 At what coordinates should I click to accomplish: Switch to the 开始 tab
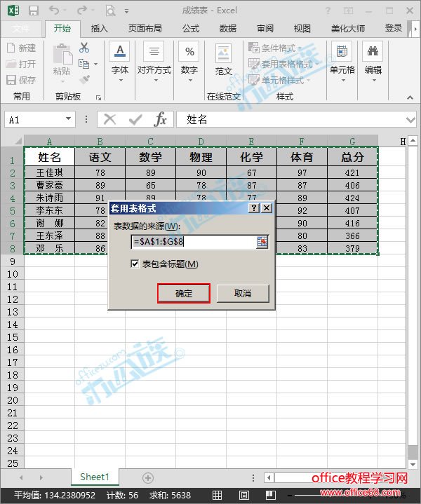(62, 28)
